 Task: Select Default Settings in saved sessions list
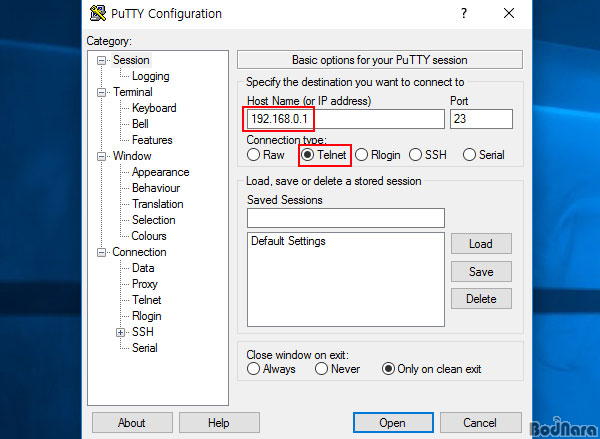click(x=288, y=241)
